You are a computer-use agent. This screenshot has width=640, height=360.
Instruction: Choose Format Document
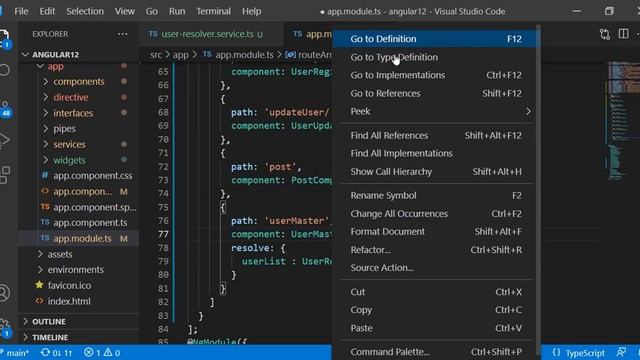[436, 232]
